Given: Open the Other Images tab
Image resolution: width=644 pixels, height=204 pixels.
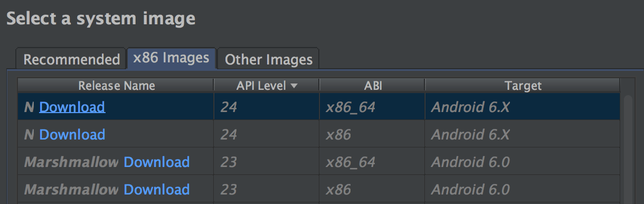Looking at the screenshot, I should point(269,59).
